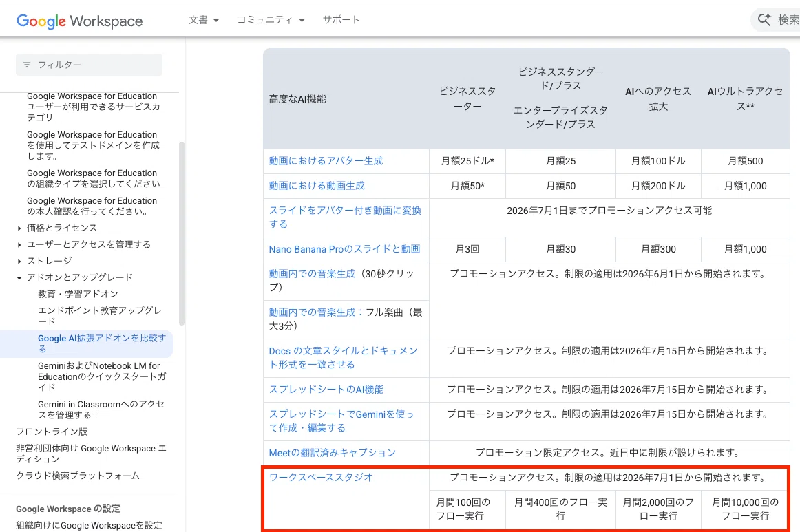Click the 高度なAI機能 column header
800x532 pixels.
[x=297, y=99]
